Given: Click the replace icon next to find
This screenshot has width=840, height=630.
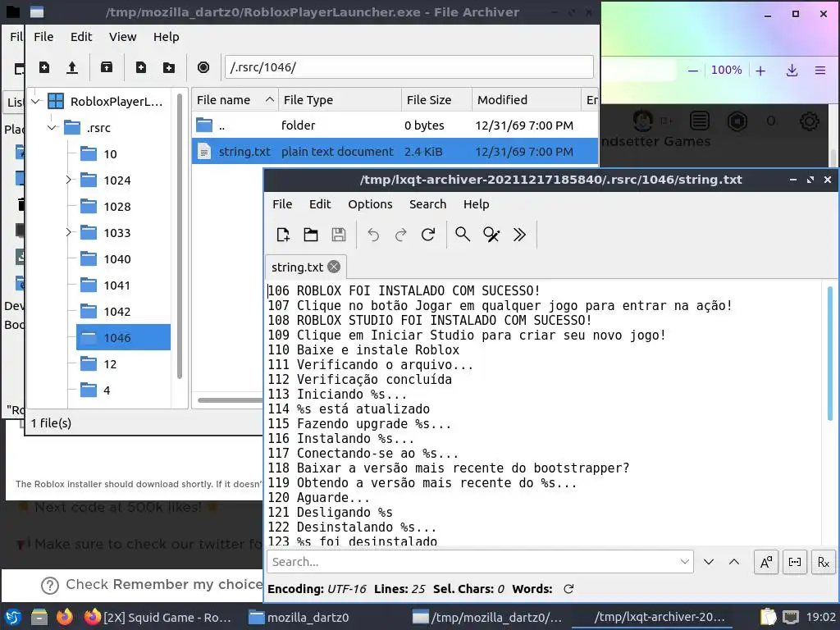Looking at the screenshot, I should 491,235.
